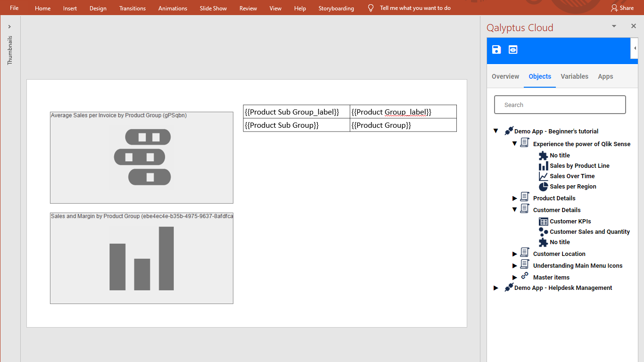Click the save icon in Qalyptus panel
Image resolution: width=644 pixels, height=362 pixels.
coord(496,50)
